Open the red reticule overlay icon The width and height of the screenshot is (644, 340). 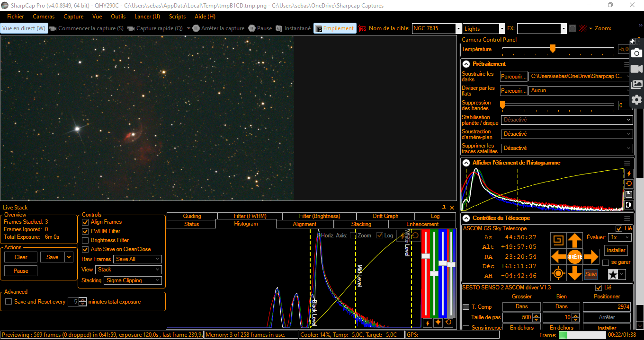pyautogui.click(x=363, y=29)
